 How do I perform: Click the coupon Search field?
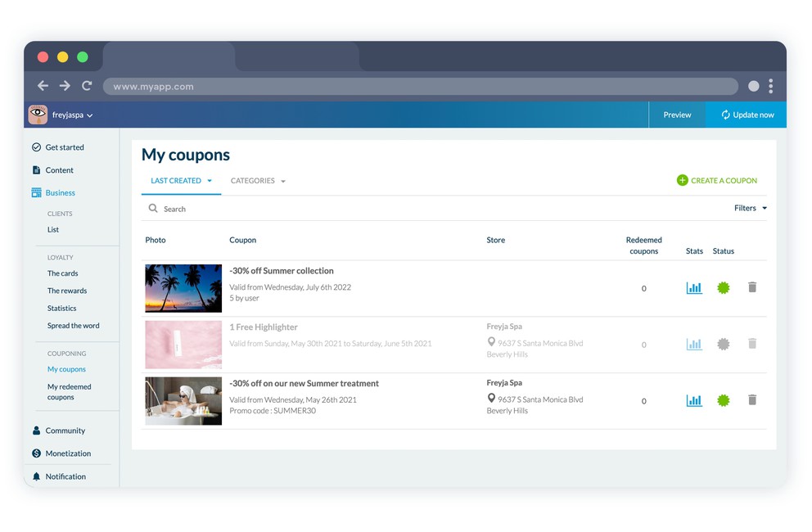(x=327, y=210)
